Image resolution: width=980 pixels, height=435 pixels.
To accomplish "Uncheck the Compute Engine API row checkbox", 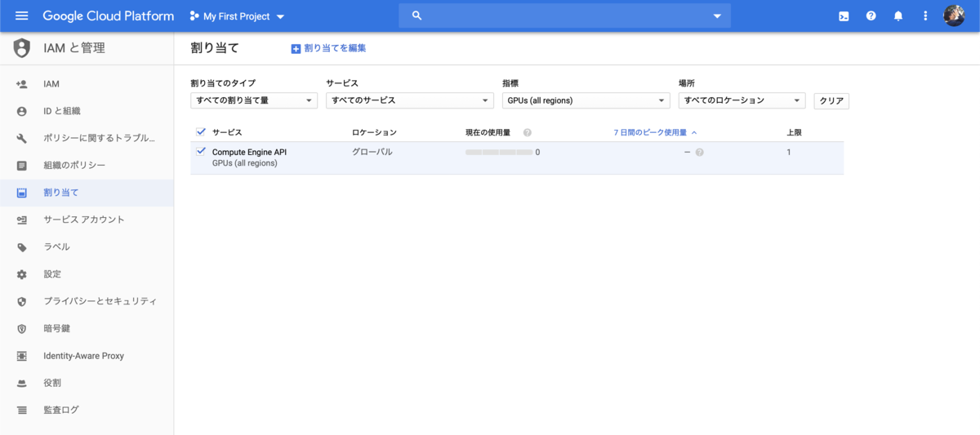I will [x=201, y=151].
